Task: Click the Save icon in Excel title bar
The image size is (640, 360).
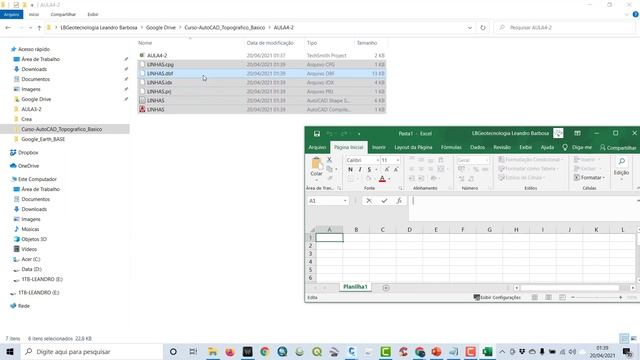Action: (317, 133)
